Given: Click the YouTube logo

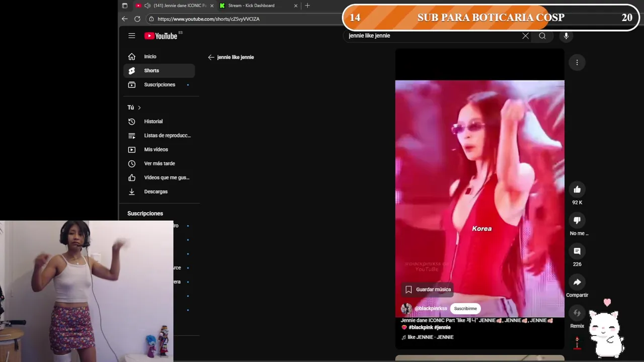Looking at the screenshot, I should click(161, 36).
